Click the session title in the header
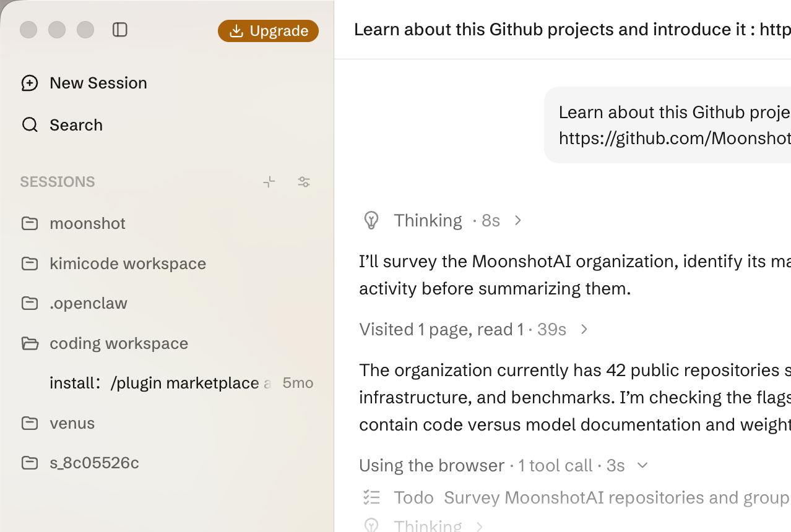791x532 pixels. tap(573, 30)
